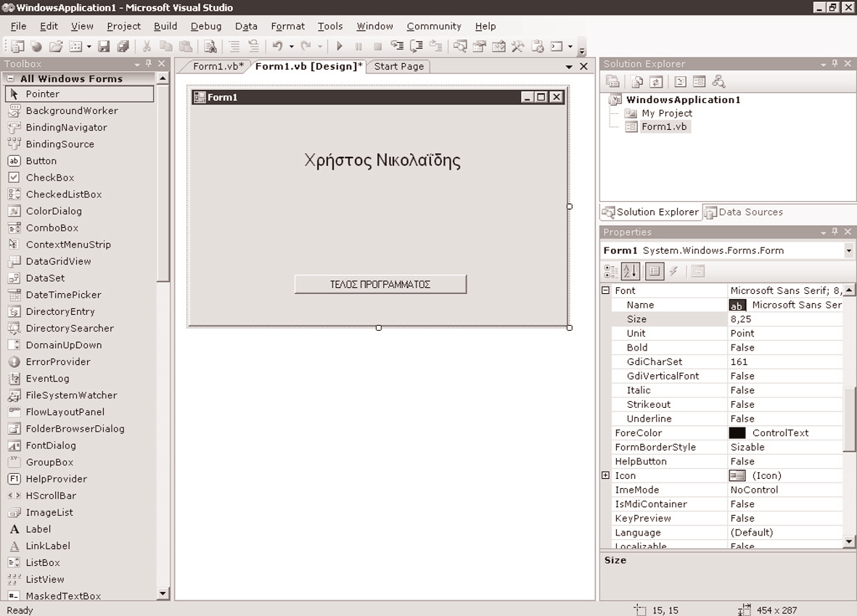Open the Form1 object selector dropdown
The width and height of the screenshot is (857, 616).
pos(848,251)
